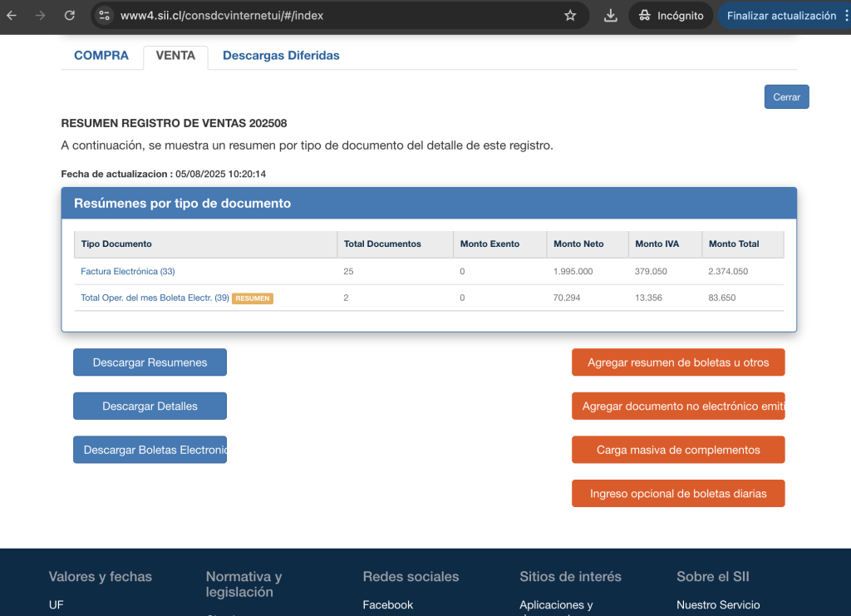The width and height of the screenshot is (851, 616).
Task: Open Factura Electrónica (33) detail link
Action: click(127, 271)
